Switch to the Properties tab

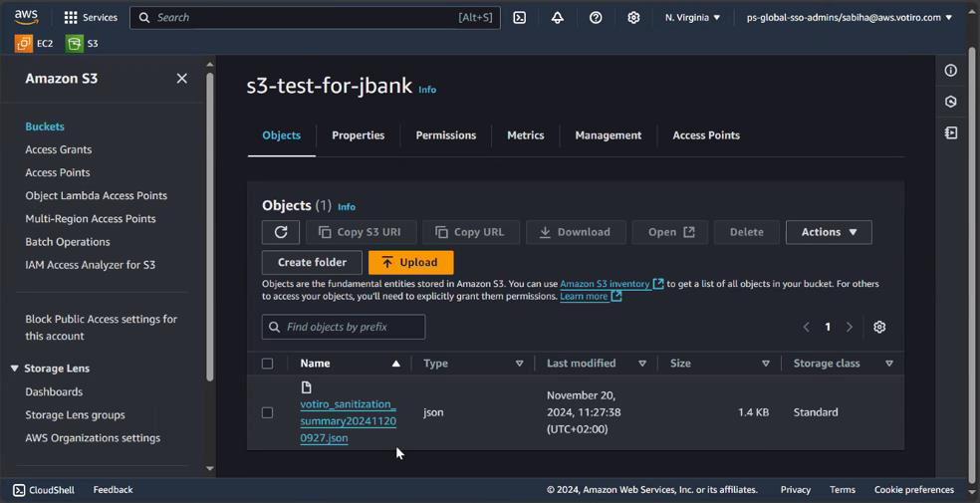[359, 135]
